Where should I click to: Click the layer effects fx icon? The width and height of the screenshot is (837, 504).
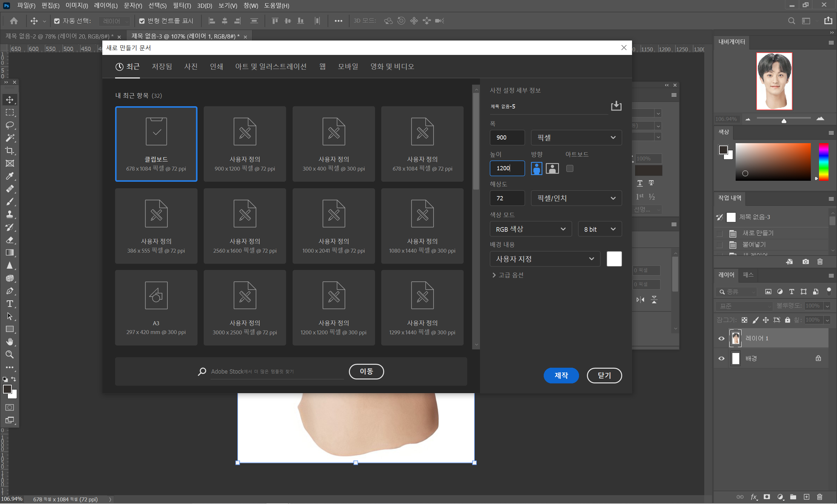(x=753, y=497)
